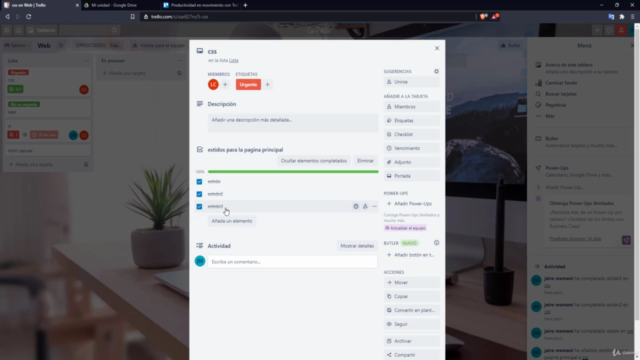
Task: Set due date clock icon on estilo3
Action: pos(356,207)
